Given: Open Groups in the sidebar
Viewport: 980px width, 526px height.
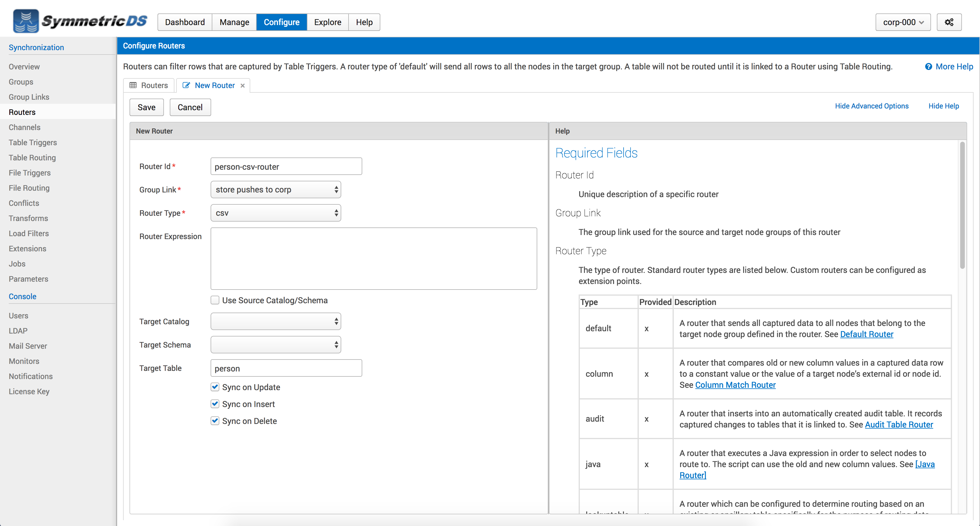Looking at the screenshot, I should pos(21,82).
